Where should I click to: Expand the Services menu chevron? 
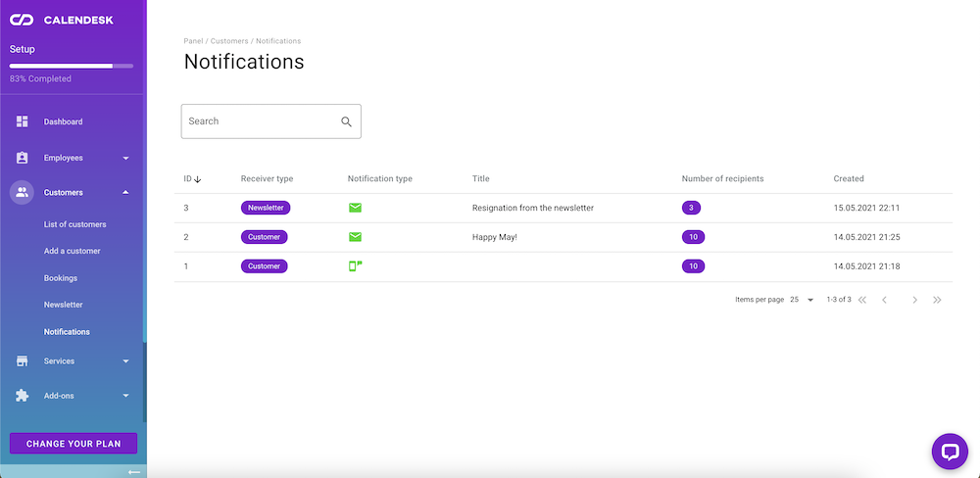(x=125, y=361)
